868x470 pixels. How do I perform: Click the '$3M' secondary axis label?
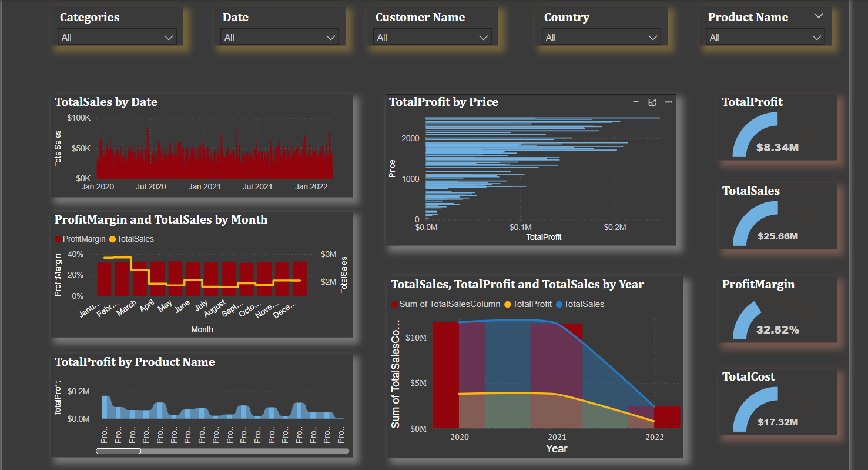pos(329,255)
